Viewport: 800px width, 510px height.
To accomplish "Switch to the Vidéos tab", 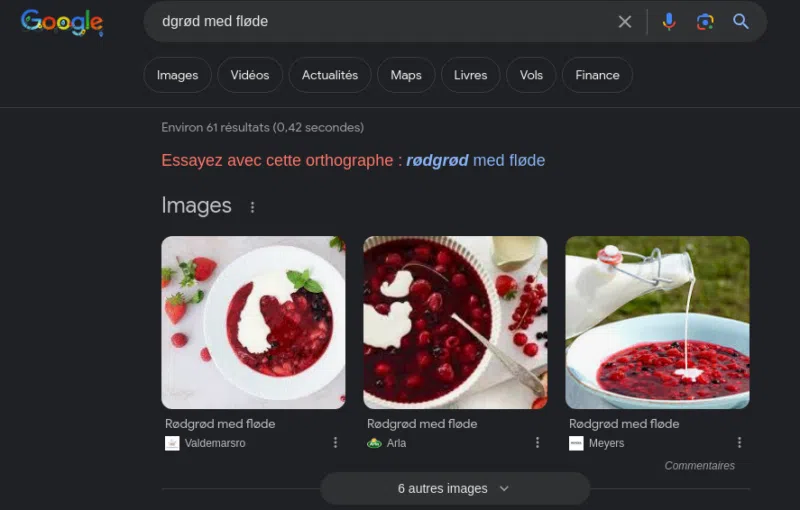I will pyautogui.click(x=249, y=75).
